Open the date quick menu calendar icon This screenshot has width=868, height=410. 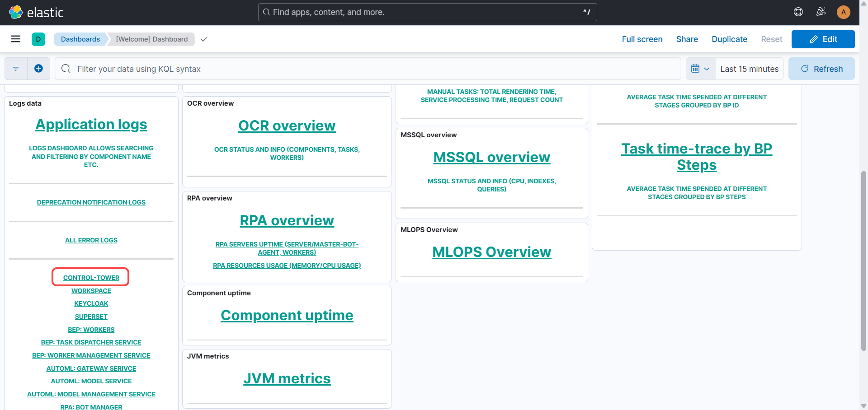point(700,69)
